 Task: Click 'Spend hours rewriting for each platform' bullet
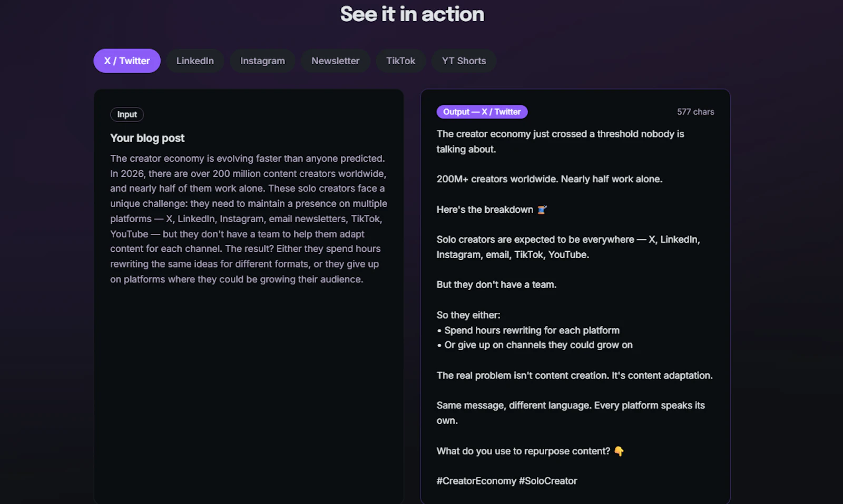click(x=528, y=330)
